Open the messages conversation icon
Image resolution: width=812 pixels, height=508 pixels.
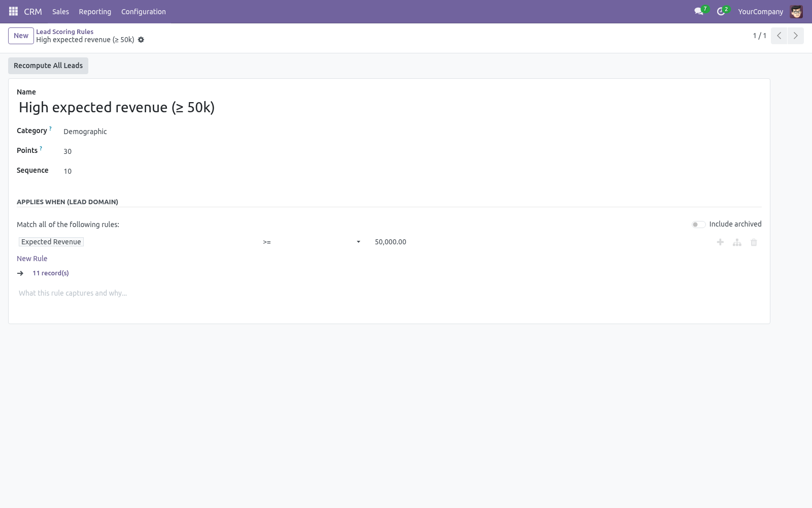click(699, 11)
